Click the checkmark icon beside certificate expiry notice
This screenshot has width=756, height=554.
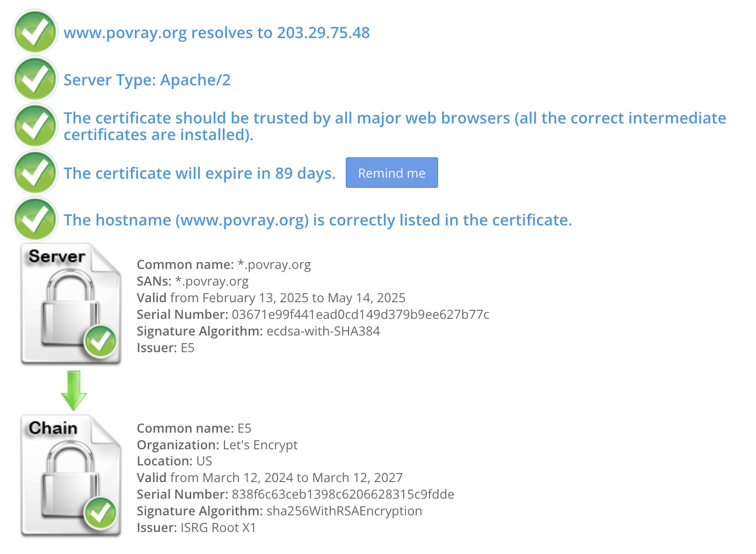pyautogui.click(x=35, y=173)
